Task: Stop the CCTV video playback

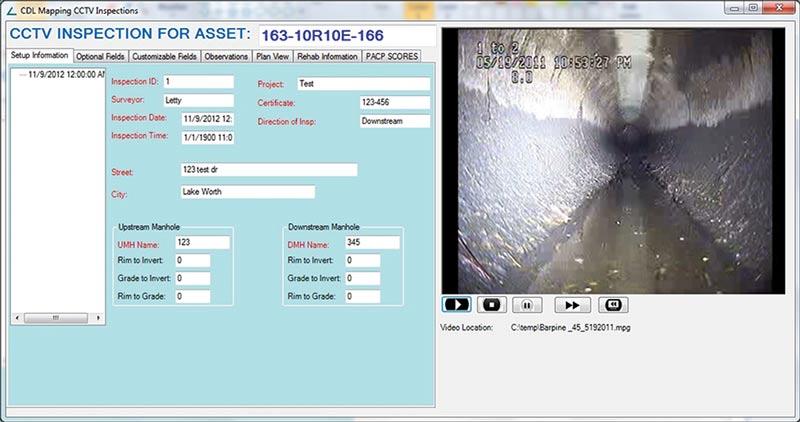Action: click(490, 304)
